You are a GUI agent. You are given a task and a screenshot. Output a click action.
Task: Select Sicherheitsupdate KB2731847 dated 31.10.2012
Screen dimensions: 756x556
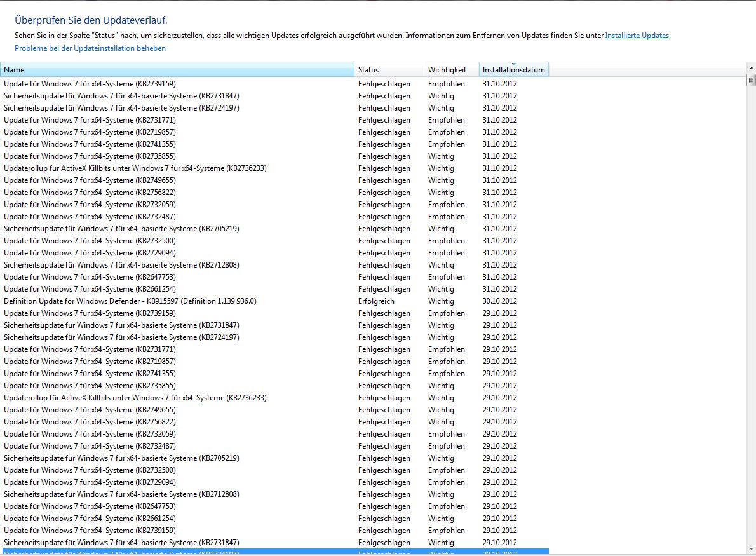[x=274, y=96]
